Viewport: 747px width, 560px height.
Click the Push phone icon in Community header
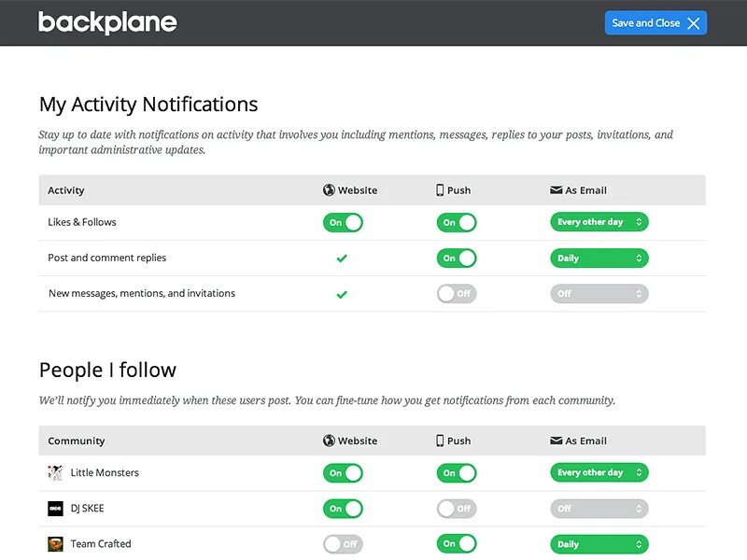440,441
